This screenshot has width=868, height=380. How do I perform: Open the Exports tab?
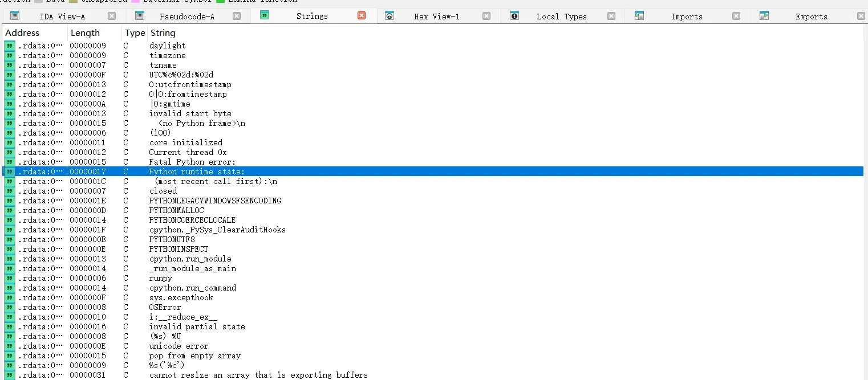pyautogui.click(x=812, y=17)
